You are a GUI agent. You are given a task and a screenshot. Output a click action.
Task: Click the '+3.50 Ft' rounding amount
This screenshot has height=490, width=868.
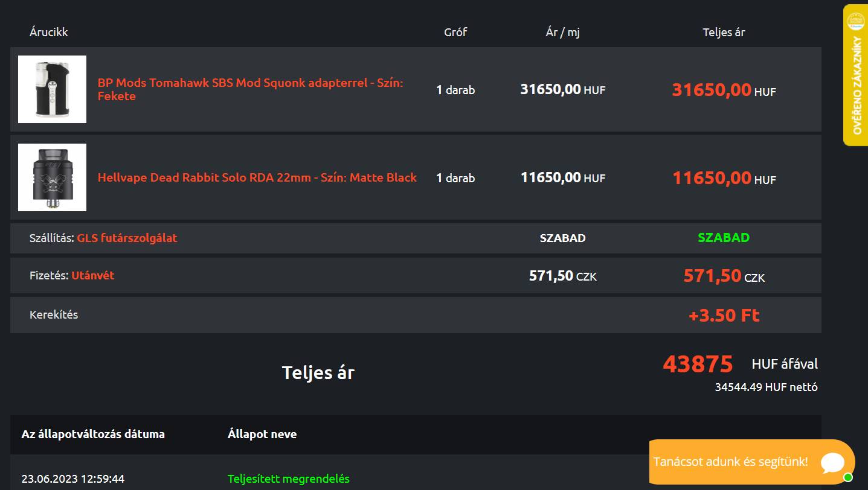tap(724, 315)
